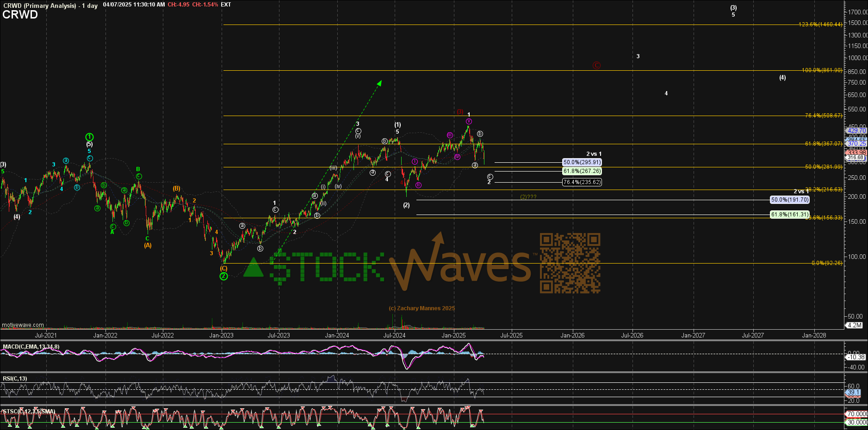Click the '(c) Zachary Mannes 2025' copyright text
Image resolution: width=868 pixels, height=430 pixels.
tap(422, 308)
